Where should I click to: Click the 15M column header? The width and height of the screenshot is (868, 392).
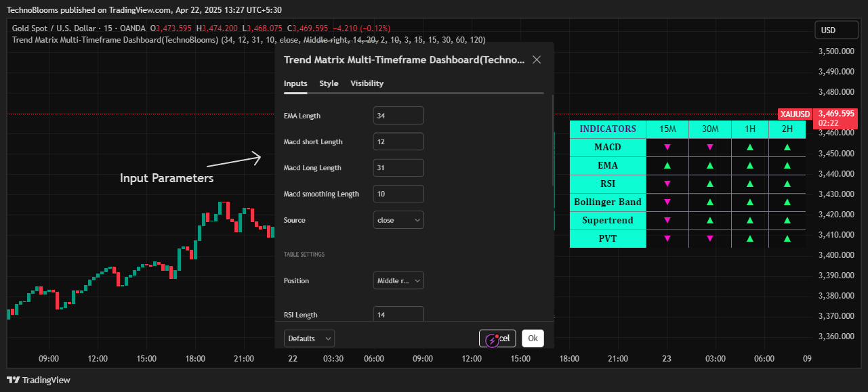point(667,129)
